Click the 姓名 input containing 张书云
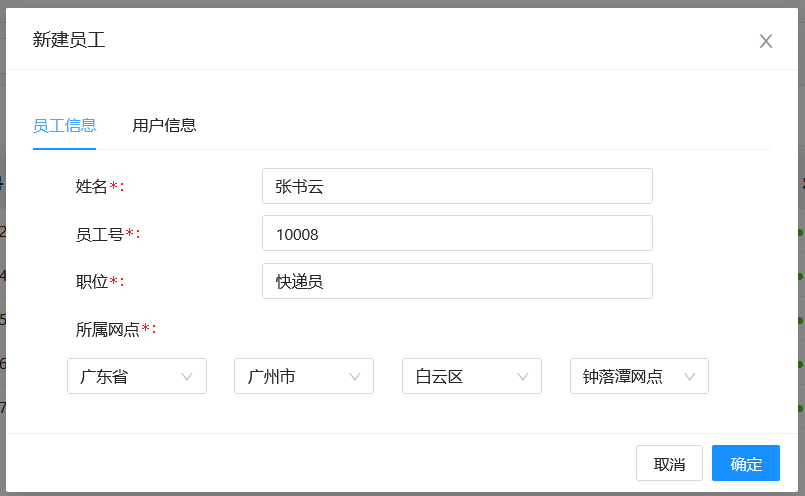 point(457,186)
